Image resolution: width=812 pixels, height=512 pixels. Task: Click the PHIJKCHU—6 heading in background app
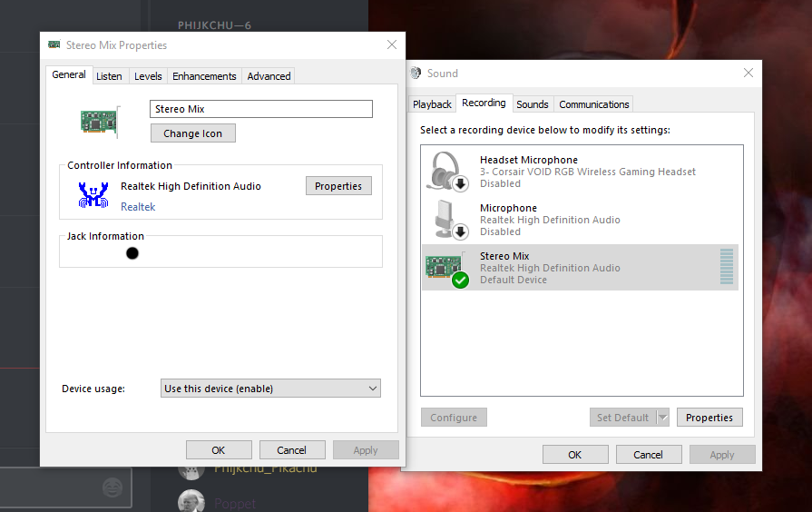(x=214, y=25)
